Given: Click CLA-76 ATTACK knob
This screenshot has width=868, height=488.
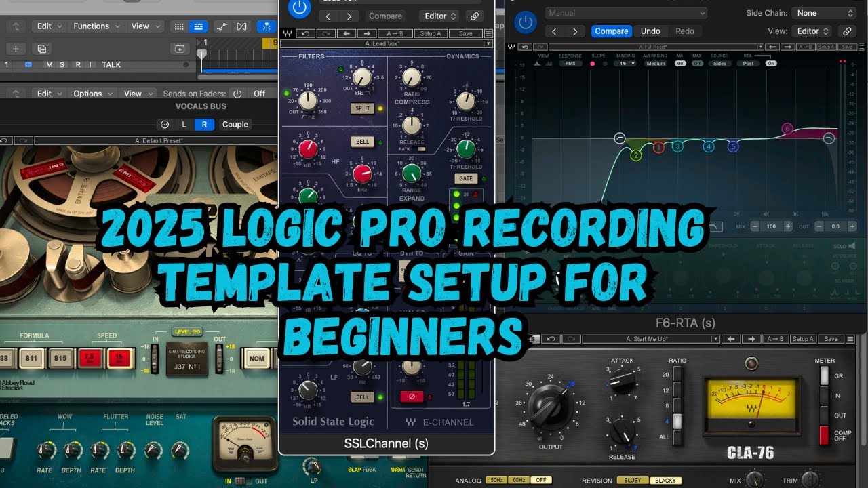Looking at the screenshot, I should (622, 382).
